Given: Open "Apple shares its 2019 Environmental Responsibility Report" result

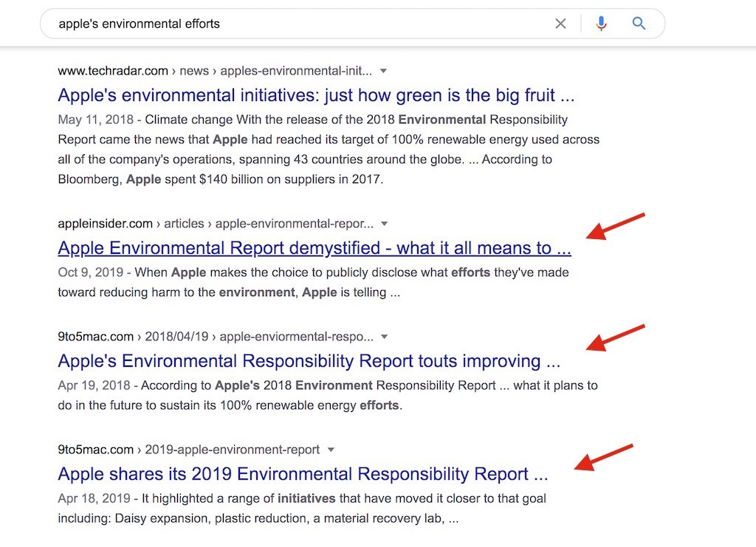Looking at the screenshot, I should click(303, 474).
